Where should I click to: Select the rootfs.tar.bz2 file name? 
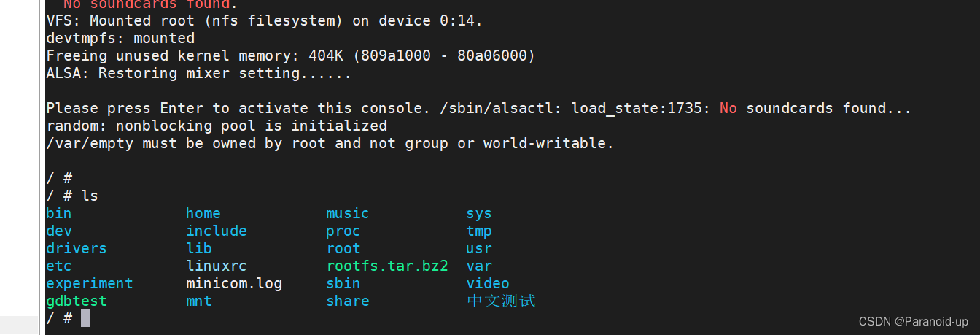pos(387,266)
